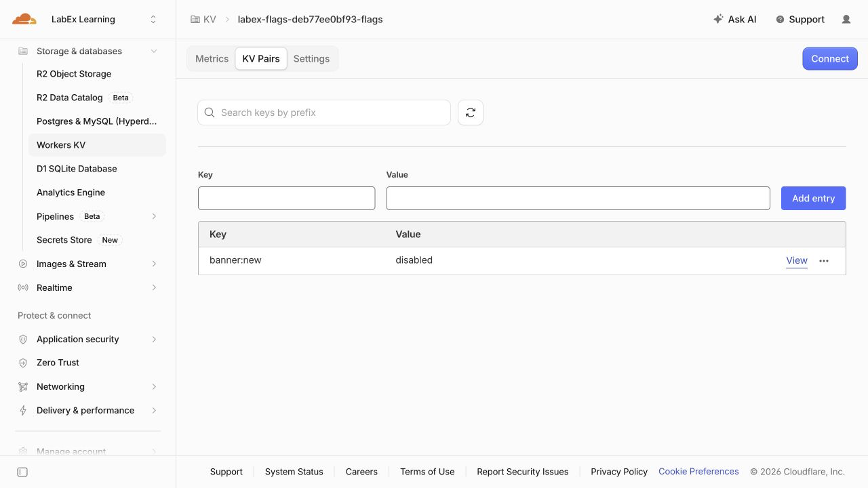Viewport: 868px width, 488px height.
Task: Click the refresh keys icon button
Action: pos(471,113)
